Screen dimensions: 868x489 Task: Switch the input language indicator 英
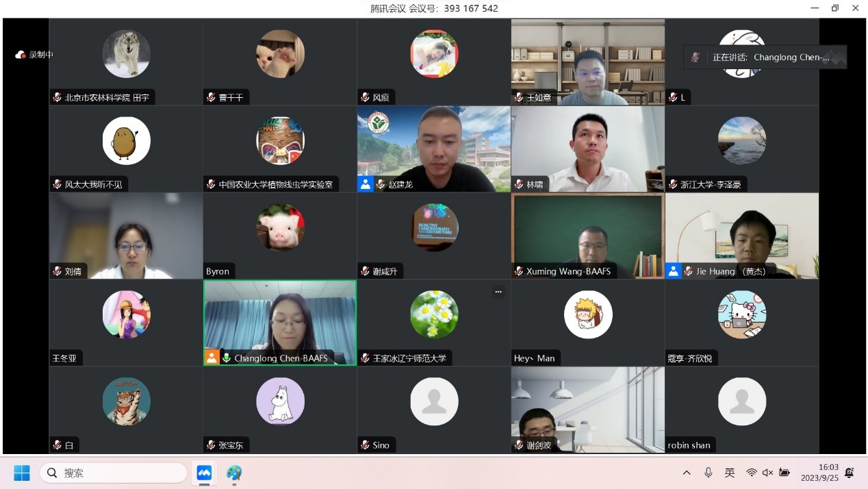tap(730, 473)
